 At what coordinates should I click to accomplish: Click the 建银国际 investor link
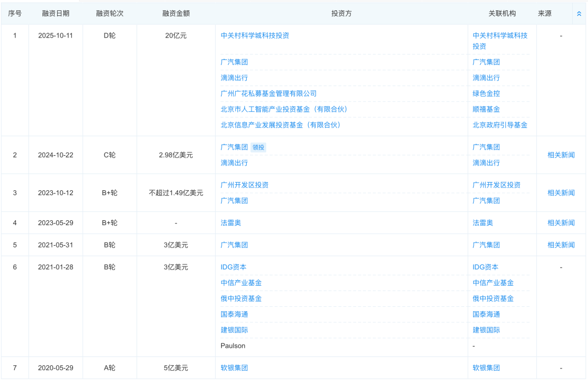234,330
